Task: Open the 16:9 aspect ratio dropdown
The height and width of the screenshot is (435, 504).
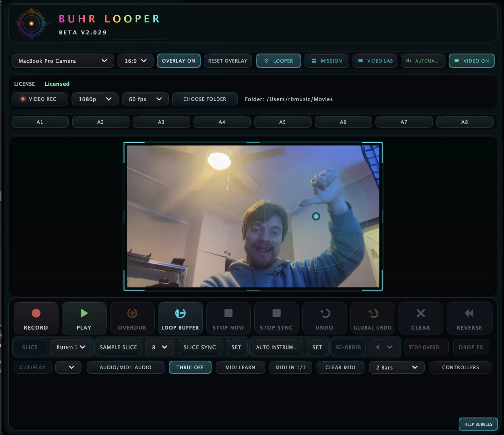Action: coord(135,61)
